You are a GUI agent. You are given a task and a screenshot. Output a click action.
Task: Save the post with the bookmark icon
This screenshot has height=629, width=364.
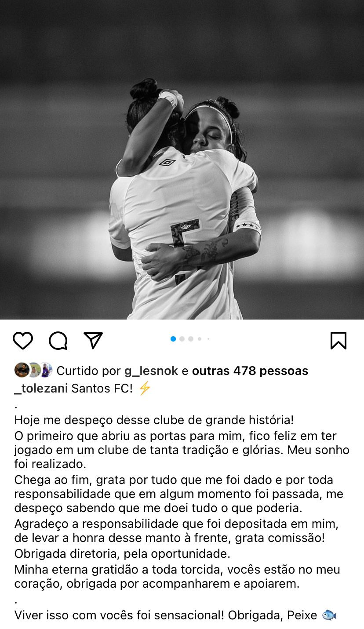click(x=339, y=341)
